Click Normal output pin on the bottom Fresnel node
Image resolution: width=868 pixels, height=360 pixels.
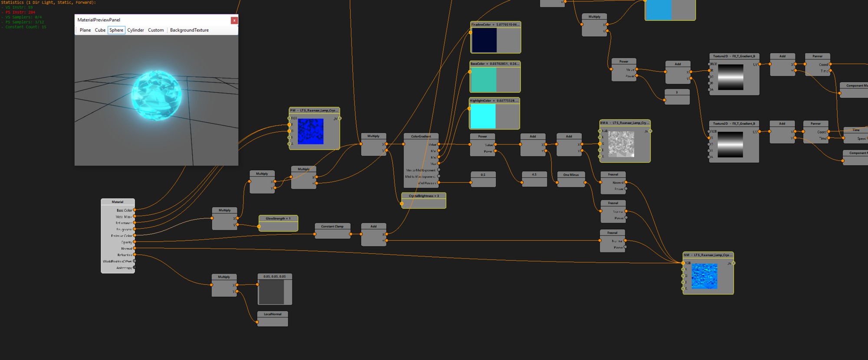click(625, 240)
